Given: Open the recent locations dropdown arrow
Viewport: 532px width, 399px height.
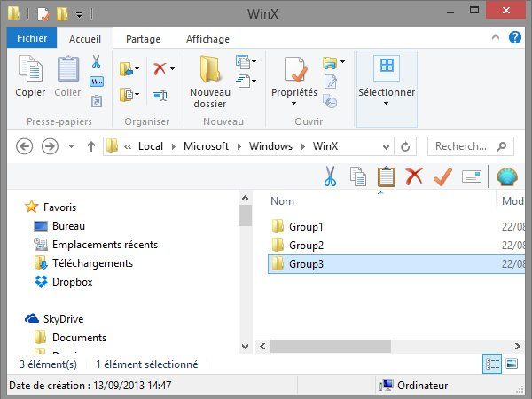Looking at the screenshot, I should coord(71,146).
